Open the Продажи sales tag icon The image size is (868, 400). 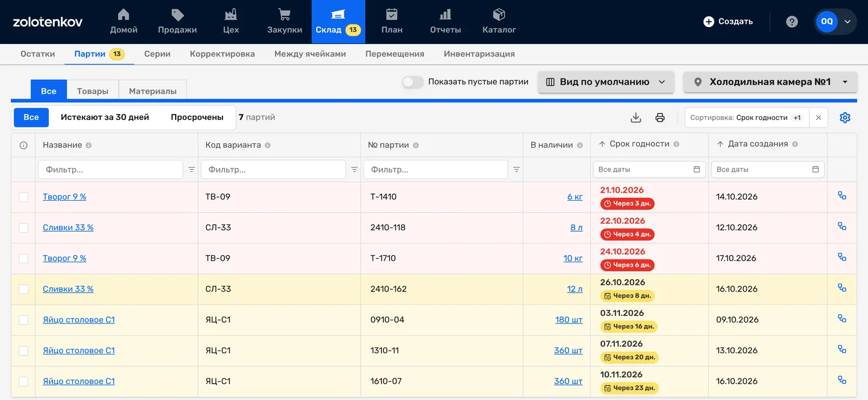tap(177, 15)
